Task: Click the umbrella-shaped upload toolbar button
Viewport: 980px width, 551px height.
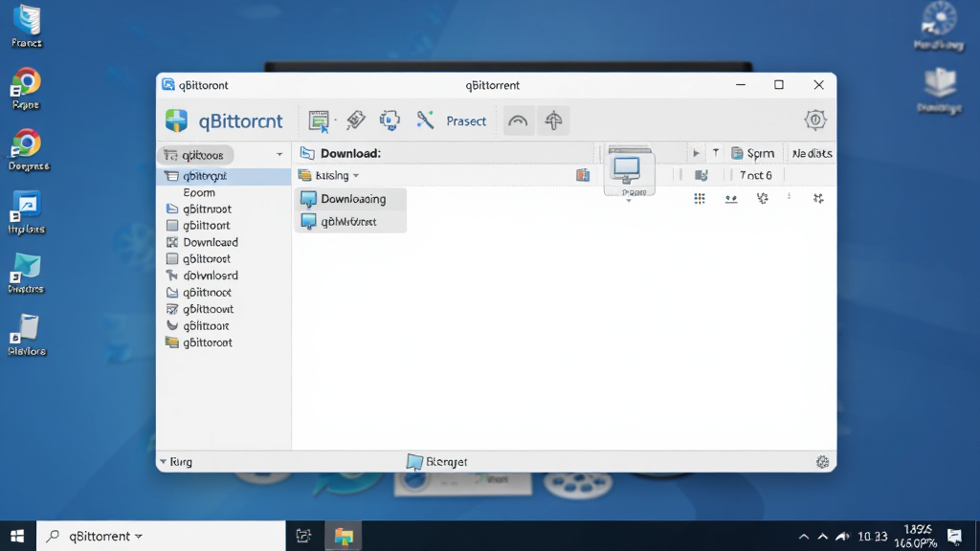Action: 553,121
